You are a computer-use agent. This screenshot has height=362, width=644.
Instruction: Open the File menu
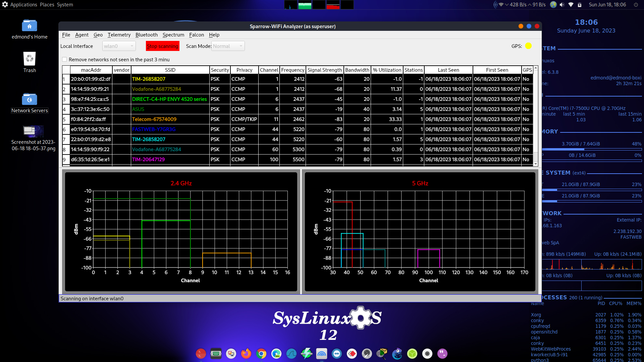tap(66, 35)
